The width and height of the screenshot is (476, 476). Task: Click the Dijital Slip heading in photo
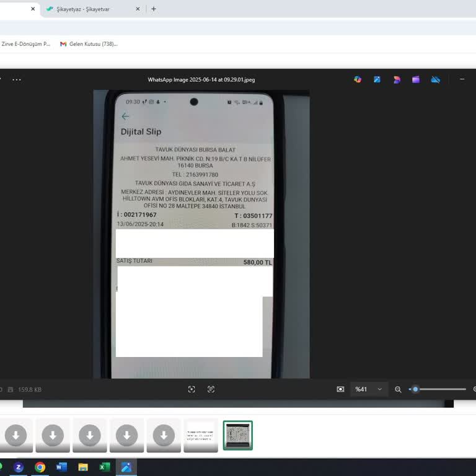coord(141,131)
